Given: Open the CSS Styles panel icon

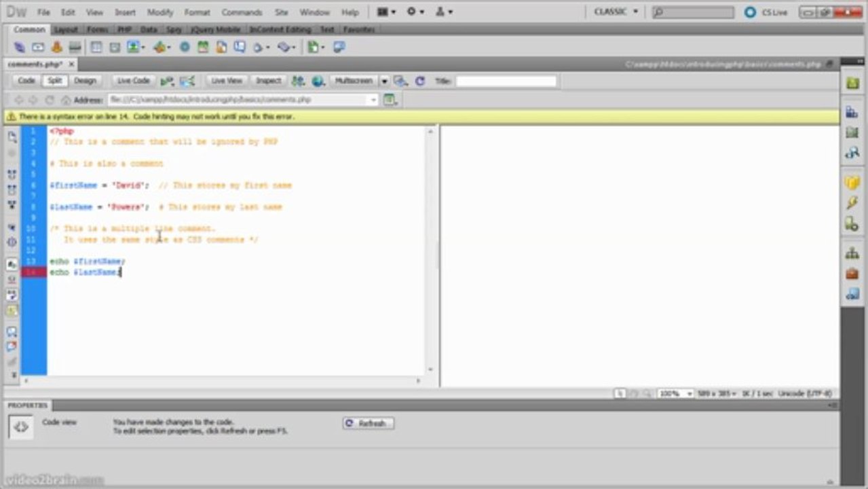Looking at the screenshot, I should coord(852,112).
